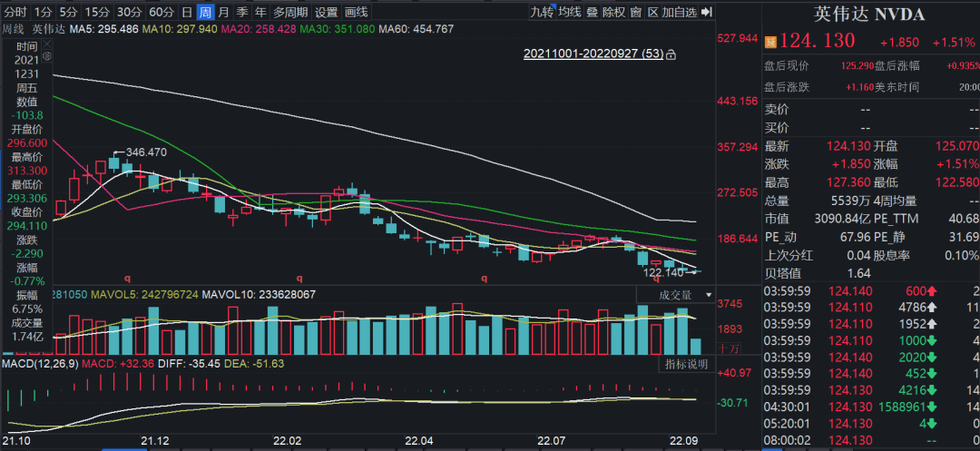Open the 设置 settings menu
Screen dimensions: 980x451
click(326, 12)
